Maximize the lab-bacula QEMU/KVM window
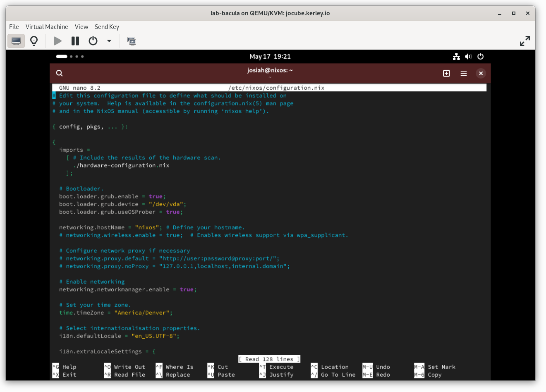Screen dimensions: 546x392 [x=514, y=13]
